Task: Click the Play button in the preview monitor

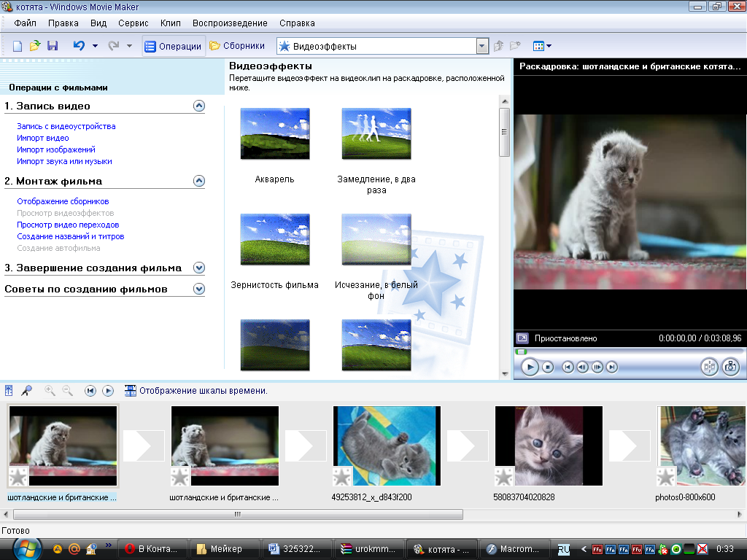Action: (x=530, y=367)
